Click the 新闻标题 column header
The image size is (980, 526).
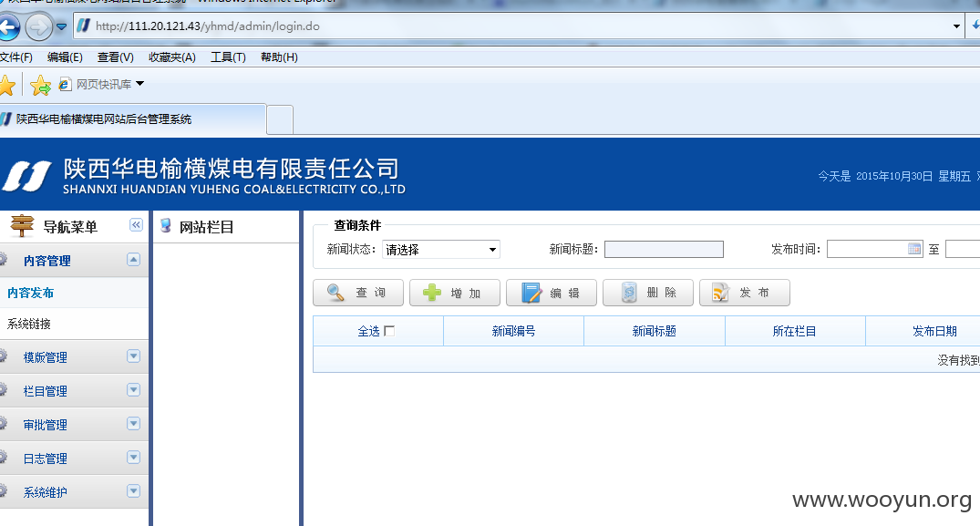click(x=655, y=331)
